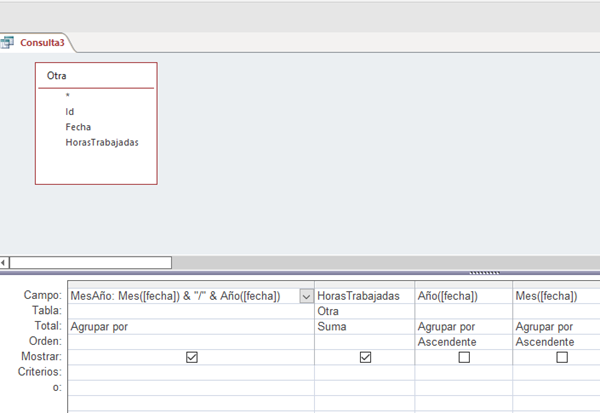Click Criterios cell for MesAño column
The height and width of the screenshot is (413, 600).
(191, 372)
